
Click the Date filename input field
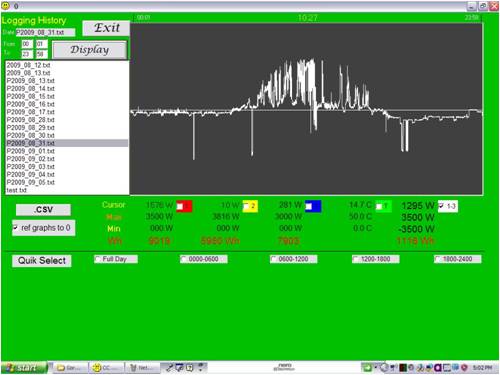pyautogui.click(x=45, y=32)
